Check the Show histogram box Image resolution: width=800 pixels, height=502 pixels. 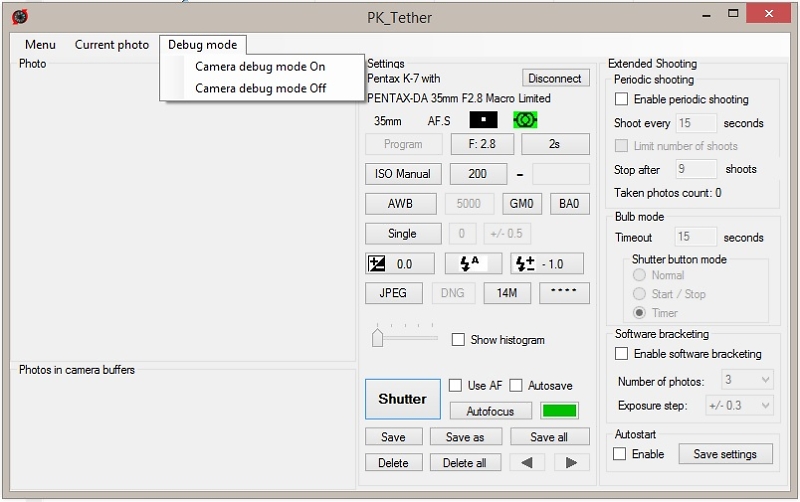click(458, 340)
